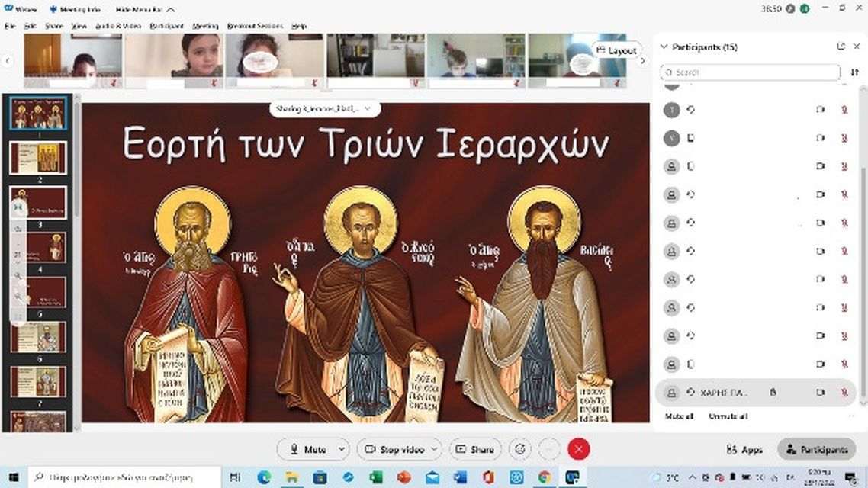The width and height of the screenshot is (868, 488).
Task: Open the Layout options
Action: pos(617,50)
